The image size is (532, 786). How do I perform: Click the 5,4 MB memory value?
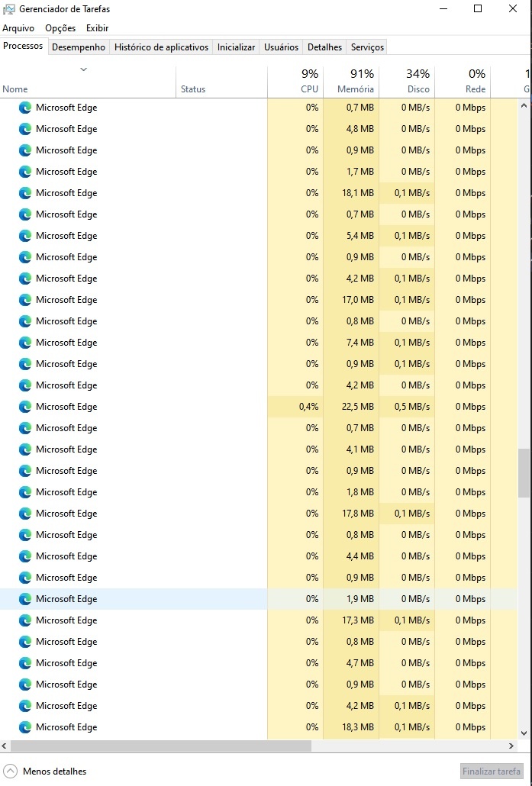pos(360,236)
